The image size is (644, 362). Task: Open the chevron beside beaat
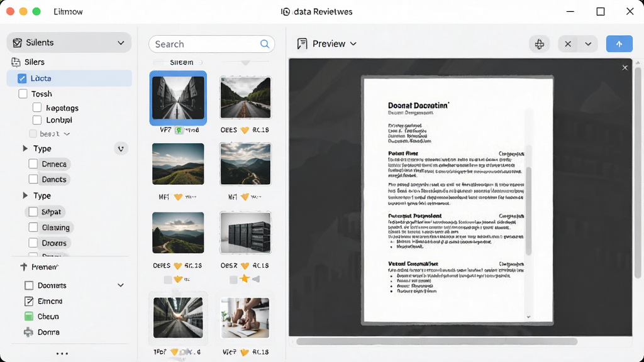tap(67, 134)
